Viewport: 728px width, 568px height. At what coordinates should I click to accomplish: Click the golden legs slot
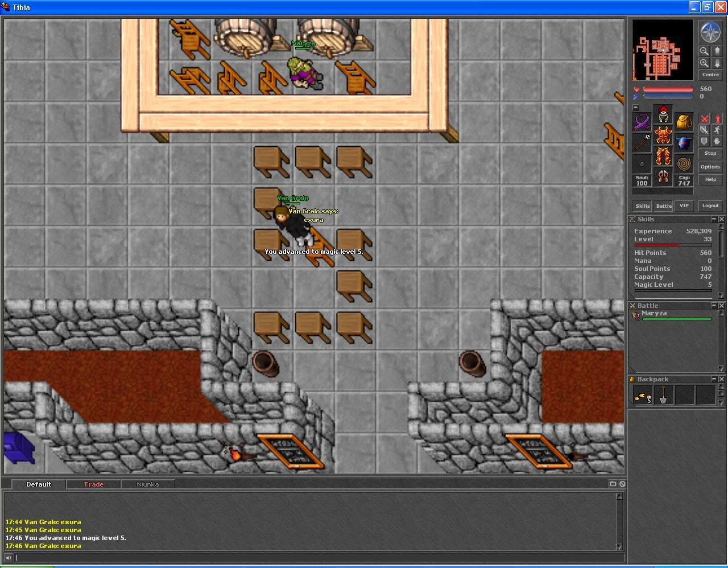click(x=663, y=157)
